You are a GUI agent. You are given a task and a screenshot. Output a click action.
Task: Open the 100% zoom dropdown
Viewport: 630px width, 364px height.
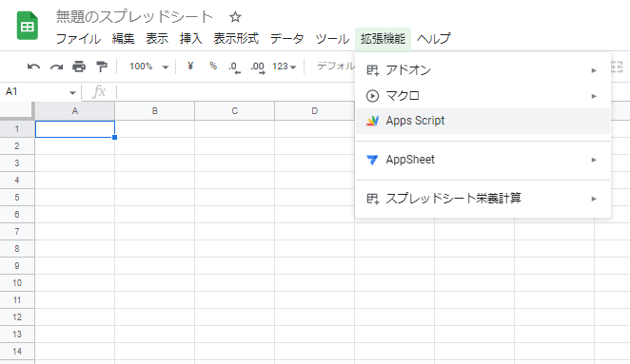click(148, 67)
